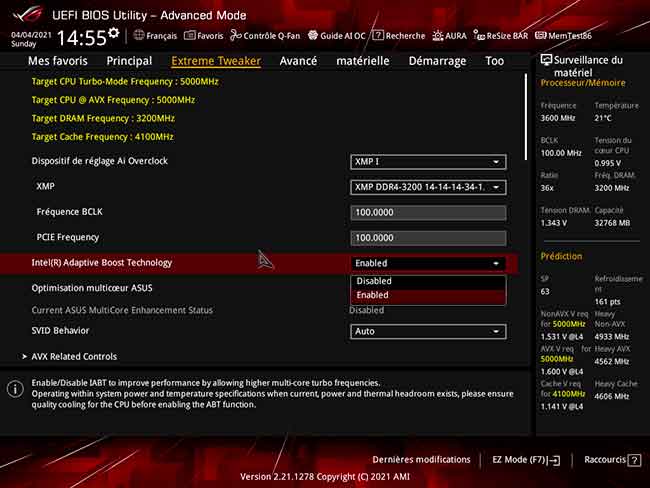The width and height of the screenshot is (650, 488).
Task: Expand the XMP DDR4-3200 profile dropdown
Action: tap(427, 187)
